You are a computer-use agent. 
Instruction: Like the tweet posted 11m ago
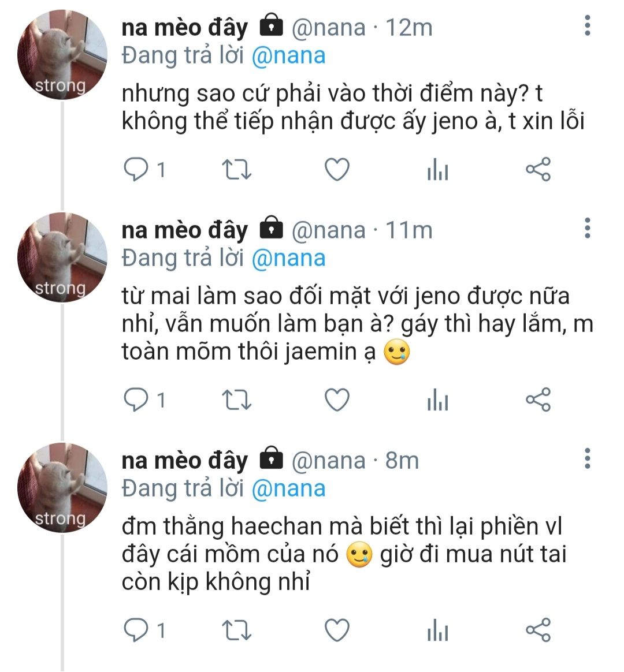[x=337, y=400]
